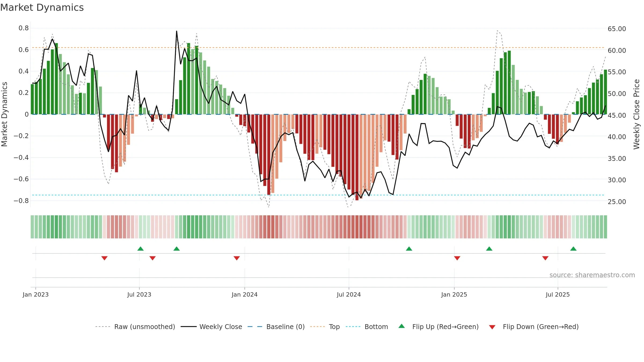The height and width of the screenshot is (362, 644).
Task: Toggle the Weekly Close legend entry
Action: 211,327
